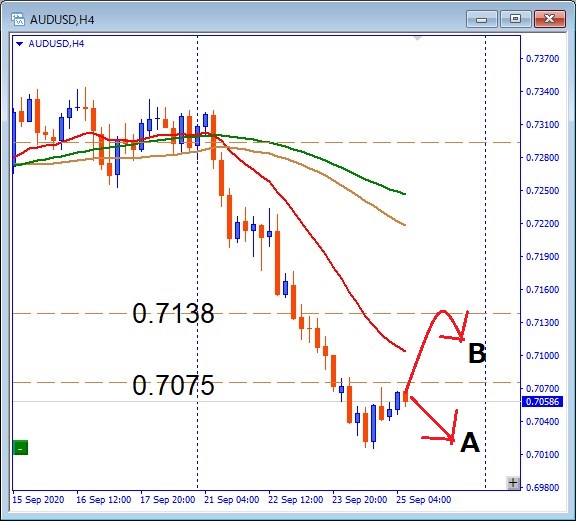Select the letter A text label
This screenshot has height=521, width=576.
[470, 442]
